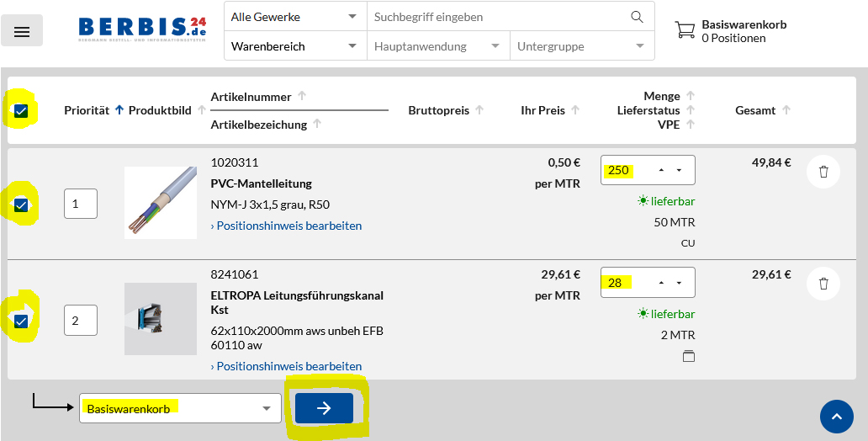Open Positionshinweis bearbeiten for PVC-Mantelleitung
Screen dimensions: 868x441
pos(286,226)
